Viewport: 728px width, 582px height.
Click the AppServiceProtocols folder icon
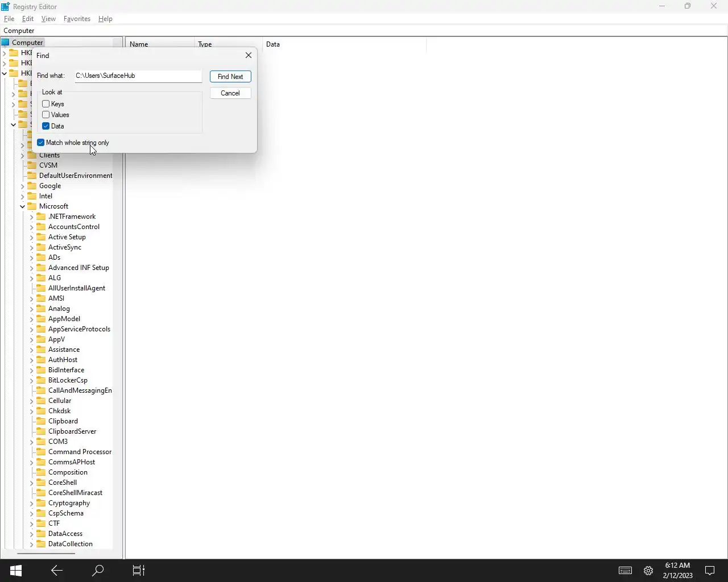click(41, 329)
